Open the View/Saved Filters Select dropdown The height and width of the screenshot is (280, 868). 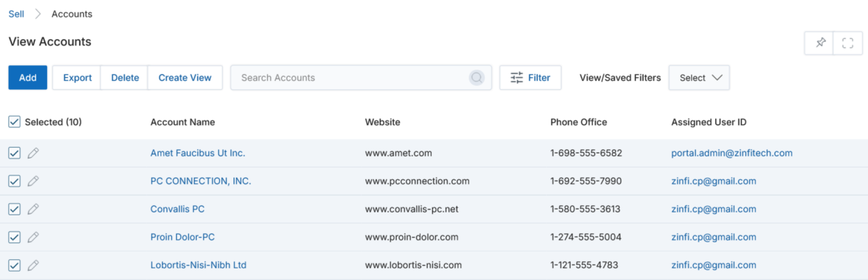click(699, 77)
